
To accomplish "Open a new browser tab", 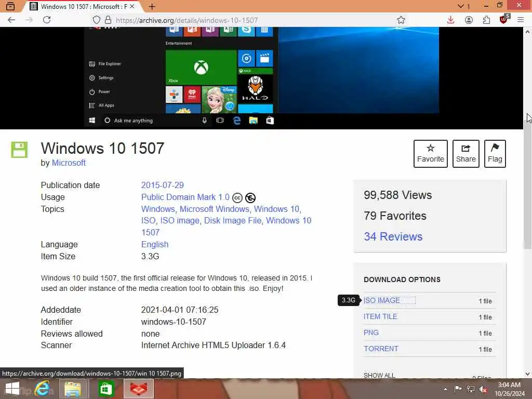I will (152, 6).
